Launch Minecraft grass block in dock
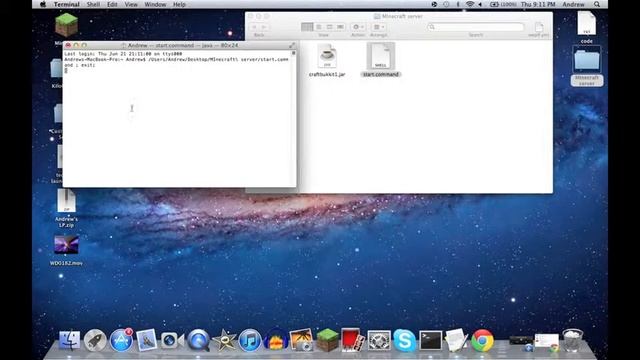The height and width of the screenshot is (360, 640). point(327,340)
